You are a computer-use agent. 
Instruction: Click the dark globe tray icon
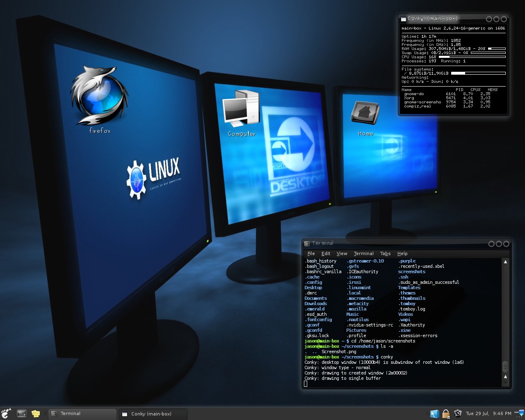[x=458, y=413]
